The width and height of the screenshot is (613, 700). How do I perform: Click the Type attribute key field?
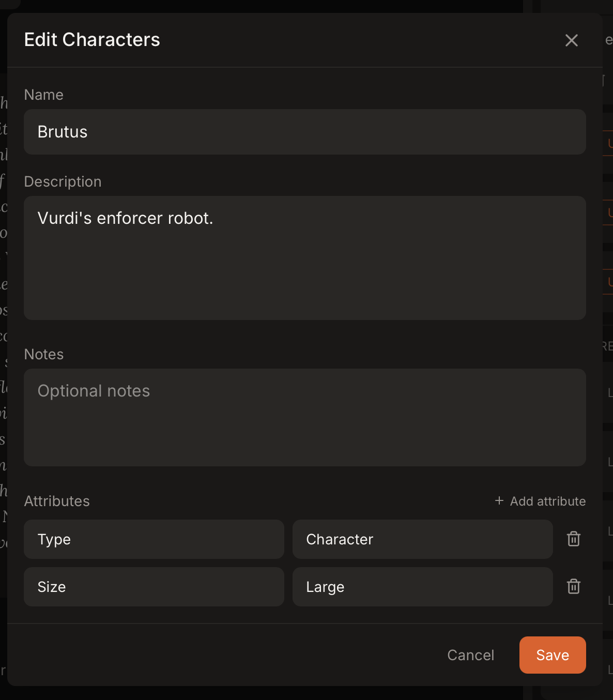tap(154, 539)
